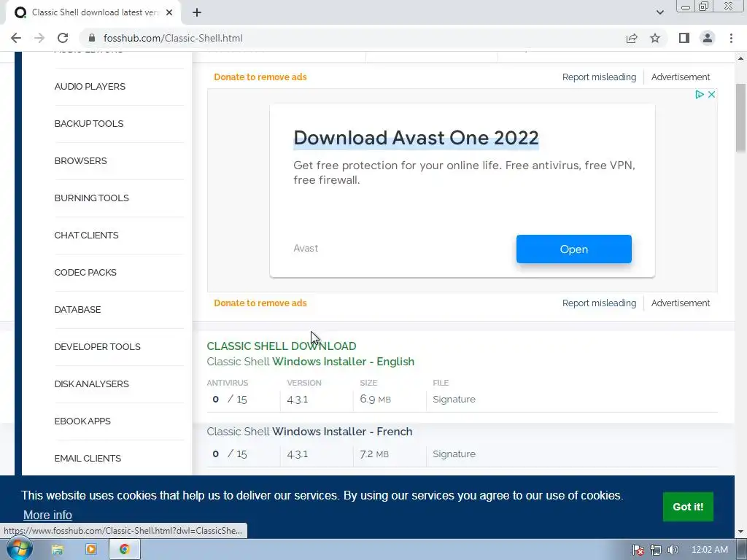
Task: Click antivirus result 0 / 15 for French installer
Action: pos(230,454)
